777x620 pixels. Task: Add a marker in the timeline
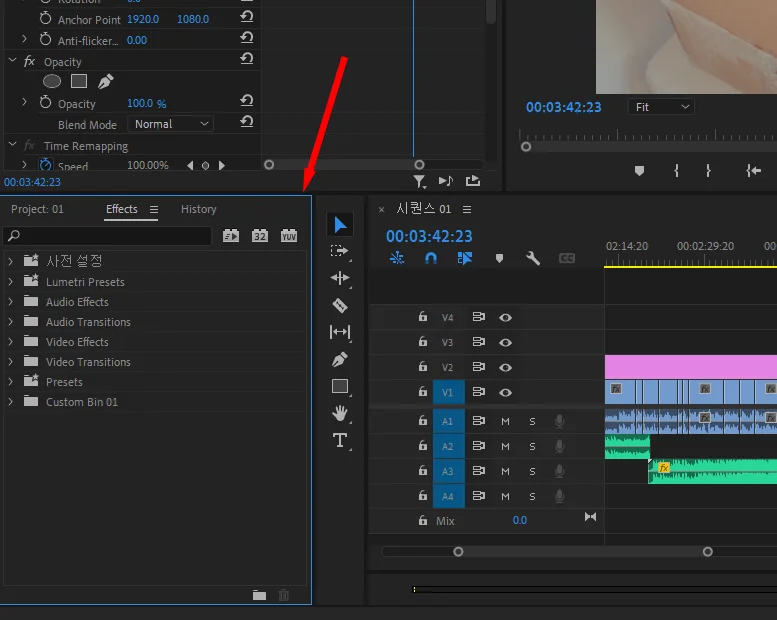pos(500,258)
